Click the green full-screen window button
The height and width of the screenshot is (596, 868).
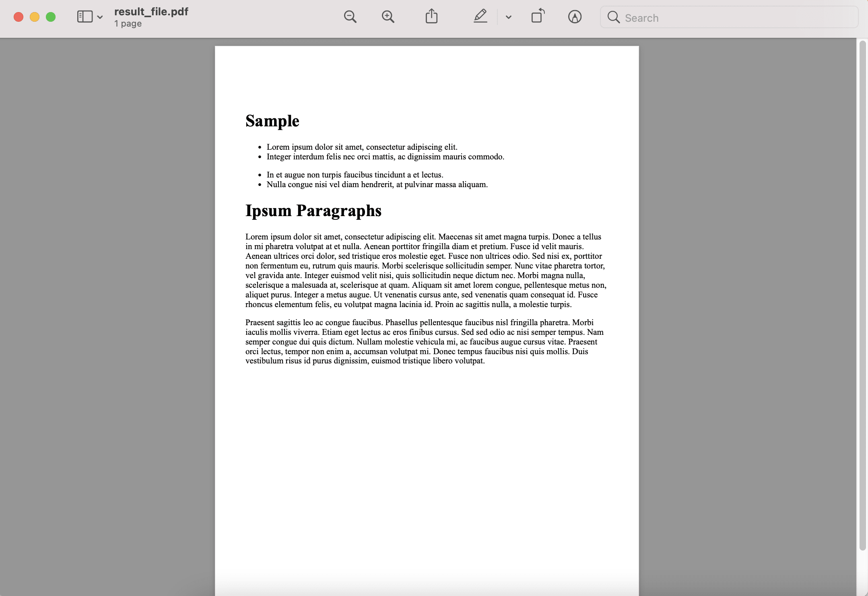(x=51, y=17)
